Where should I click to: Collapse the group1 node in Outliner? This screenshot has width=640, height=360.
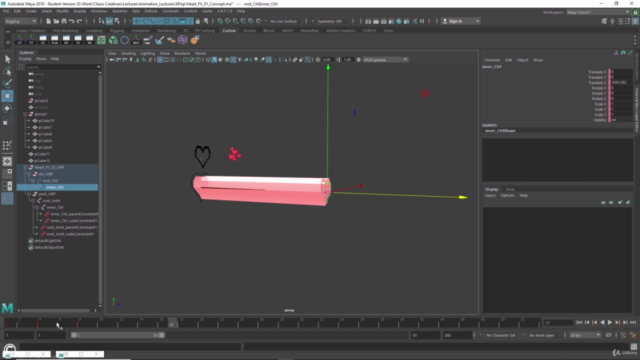25,114
